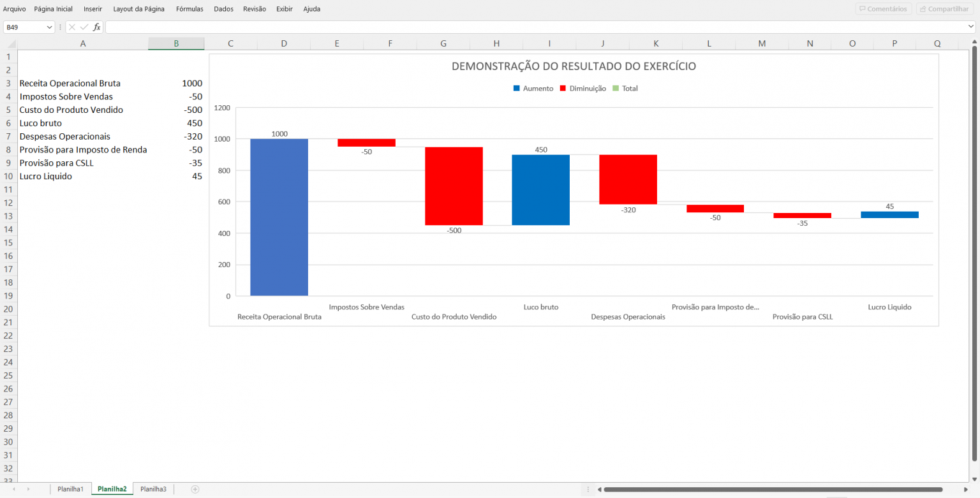Open the Arquivo menu

[14, 9]
